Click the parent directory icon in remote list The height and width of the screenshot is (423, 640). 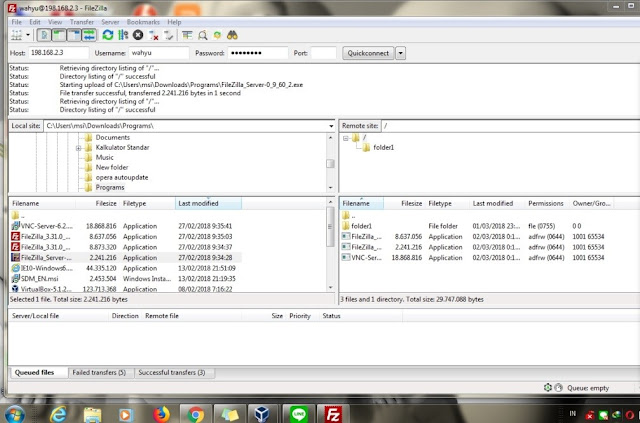click(346, 215)
